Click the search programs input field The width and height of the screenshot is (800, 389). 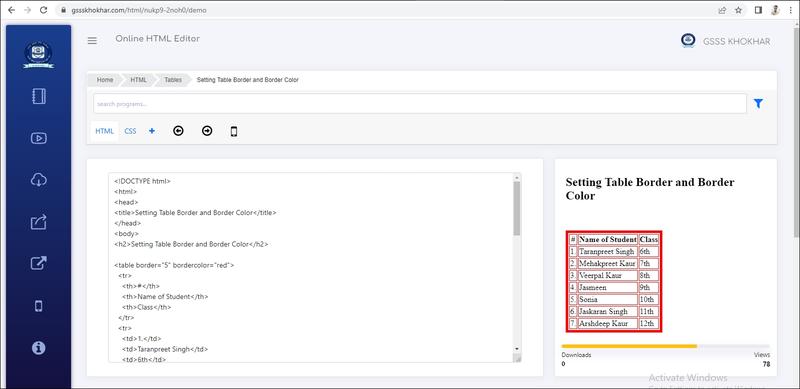pos(420,104)
